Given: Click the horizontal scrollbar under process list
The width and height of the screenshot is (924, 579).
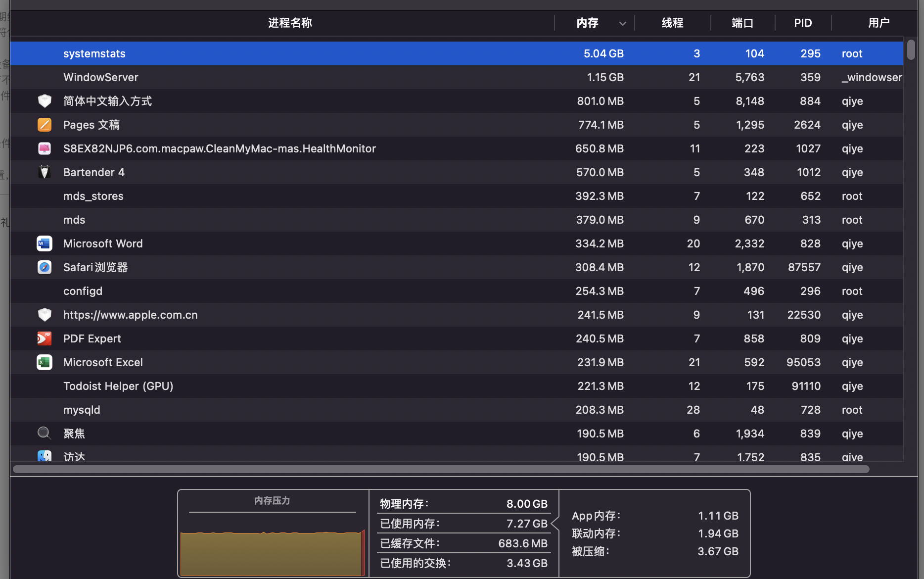Looking at the screenshot, I should (441, 469).
